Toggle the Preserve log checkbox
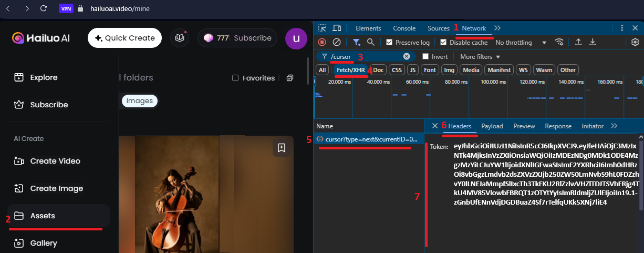Viewport: 644px width, 253px height. click(x=389, y=42)
